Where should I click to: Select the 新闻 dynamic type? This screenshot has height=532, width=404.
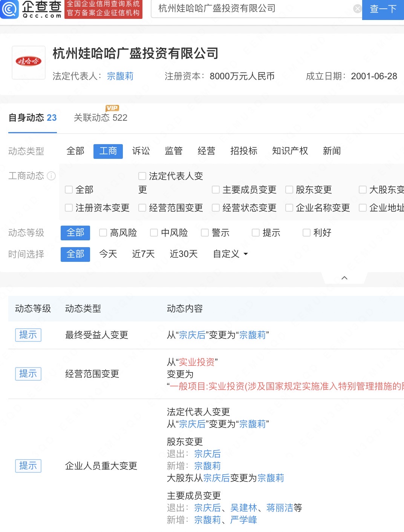332,151
